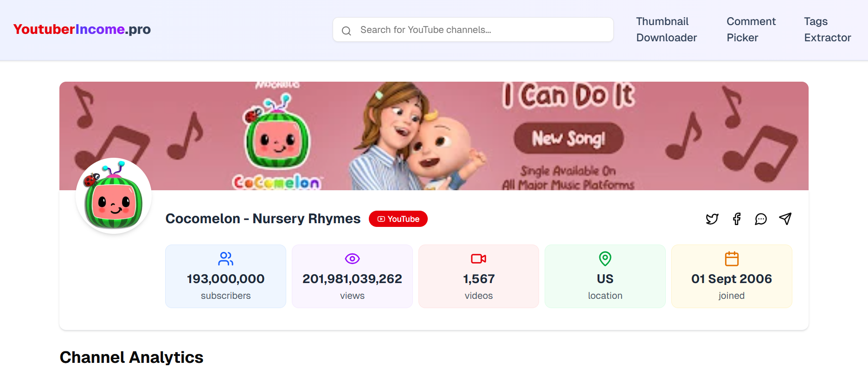Click the red YouTube badge button
Screen dimensions: 868x374
(x=398, y=219)
